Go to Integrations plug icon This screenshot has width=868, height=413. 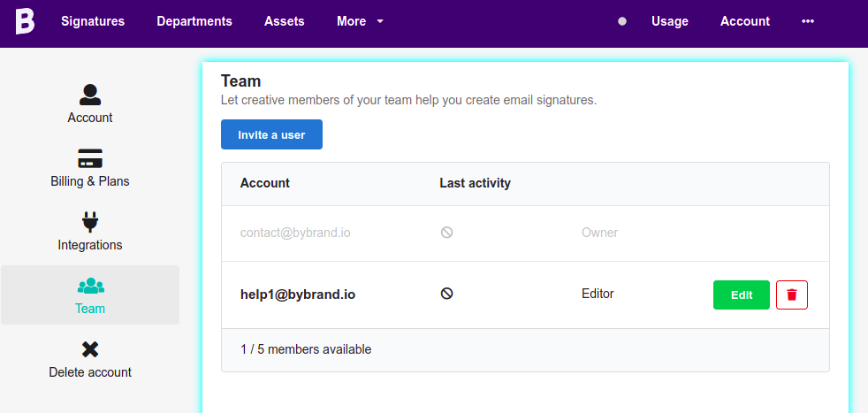tap(90, 222)
